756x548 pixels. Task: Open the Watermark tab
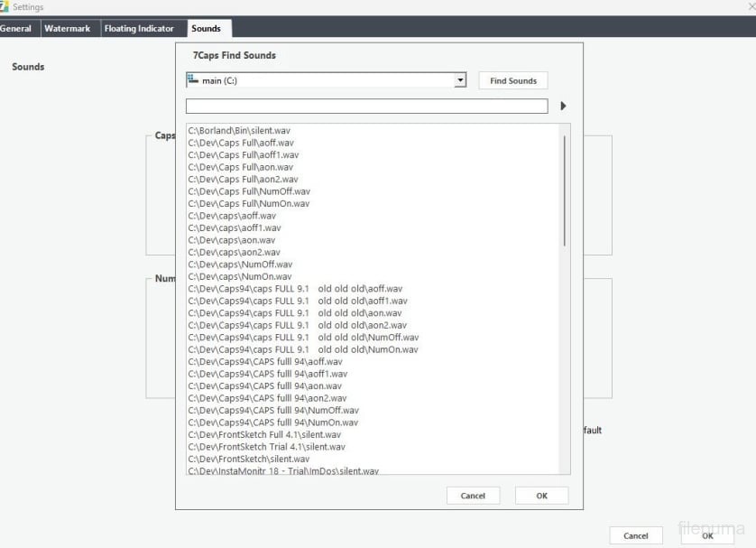[68, 29]
